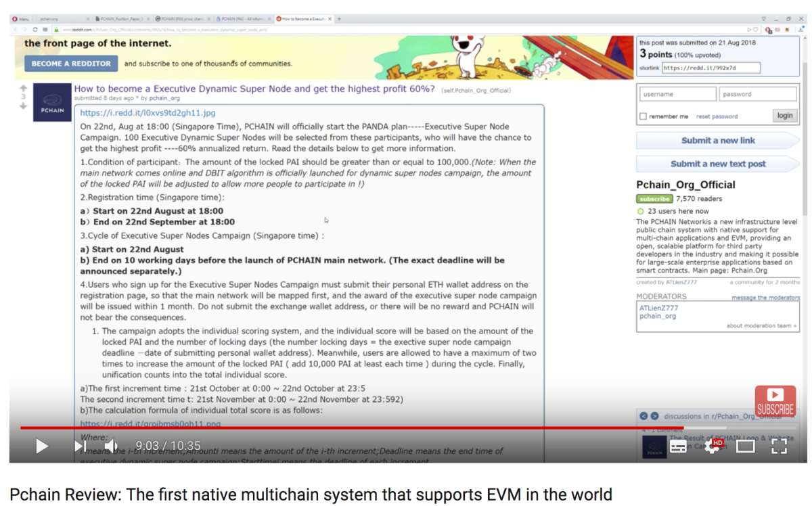This screenshot has width=812, height=506.
Task: Click the '3 points' score text
Action: (x=656, y=54)
